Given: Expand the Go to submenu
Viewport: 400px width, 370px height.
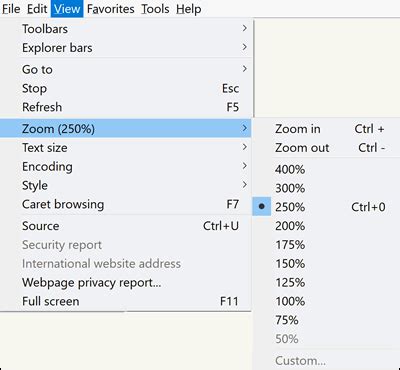Looking at the screenshot, I should click(125, 69).
